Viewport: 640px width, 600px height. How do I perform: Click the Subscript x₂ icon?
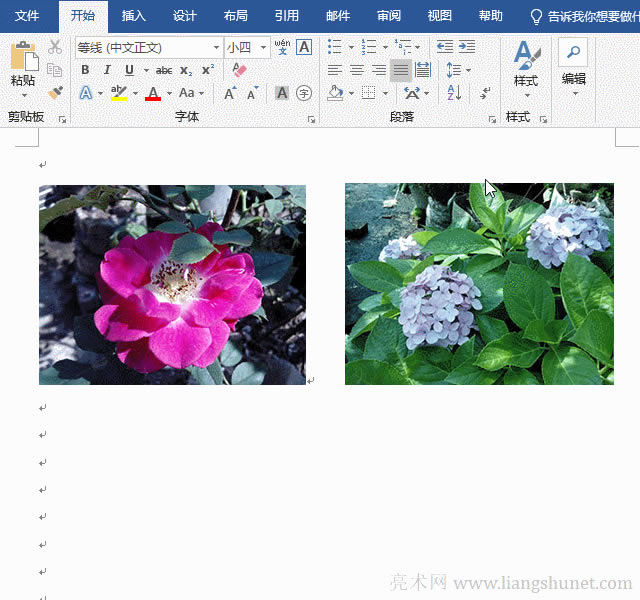coord(186,70)
